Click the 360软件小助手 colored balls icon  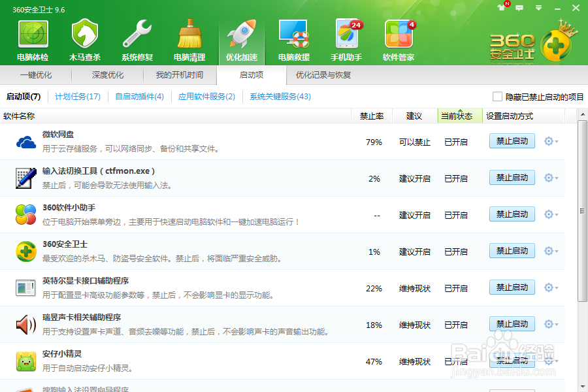pyautogui.click(x=26, y=214)
